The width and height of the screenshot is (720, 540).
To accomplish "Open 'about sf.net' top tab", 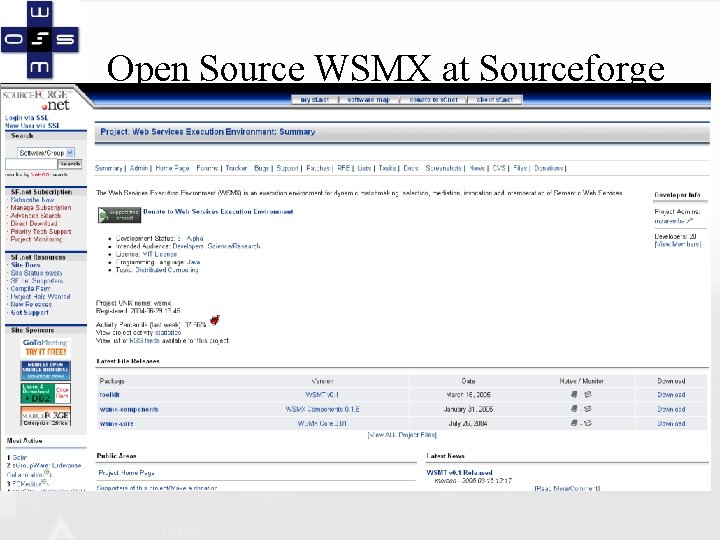I will click(x=495, y=100).
